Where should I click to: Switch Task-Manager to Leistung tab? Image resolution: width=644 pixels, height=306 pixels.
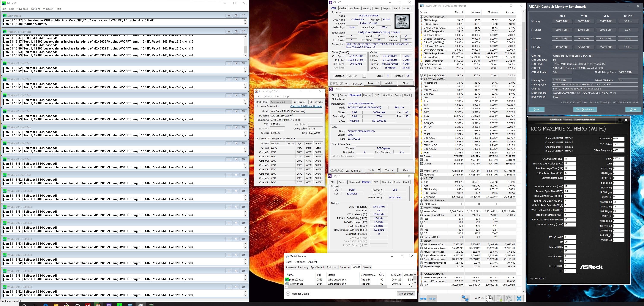[x=303, y=267]
